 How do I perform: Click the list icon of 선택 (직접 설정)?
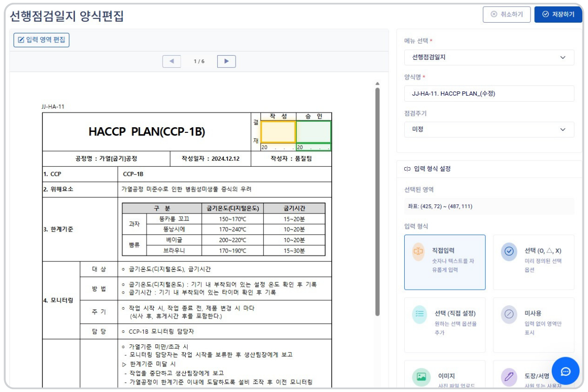(x=420, y=314)
